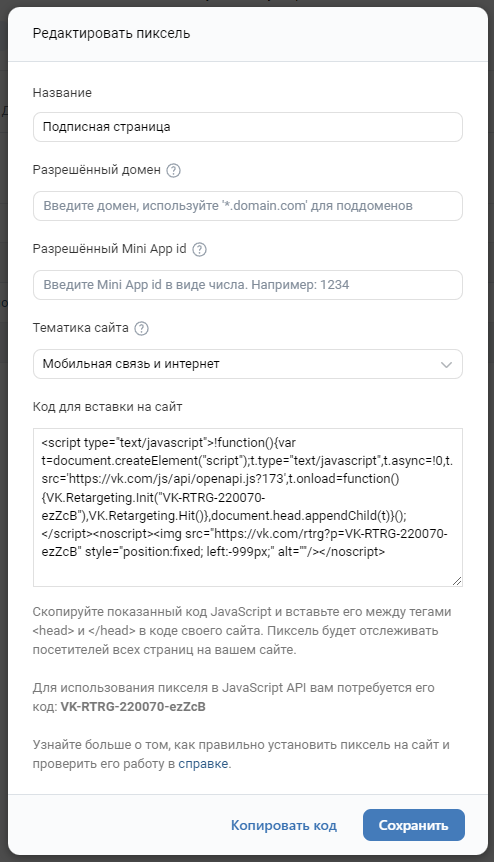Click the Тематика сайта label text
This screenshot has height=862, width=494.
pos(81,328)
